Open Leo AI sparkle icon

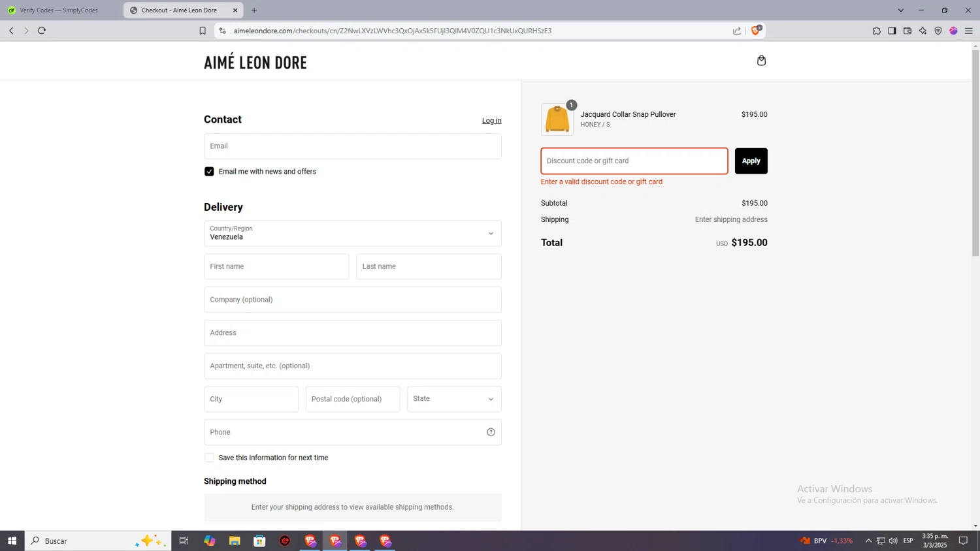[923, 31]
